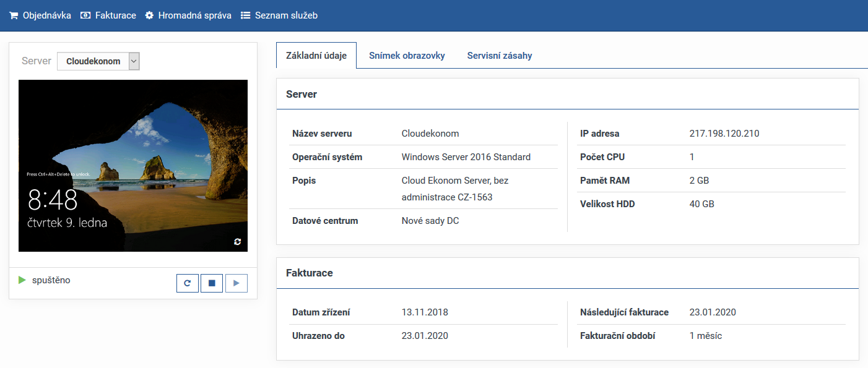This screenshot has width=868, height=368.
Task: Open Seznam služeb text link in the top bar
Action: tap(286, 15)
